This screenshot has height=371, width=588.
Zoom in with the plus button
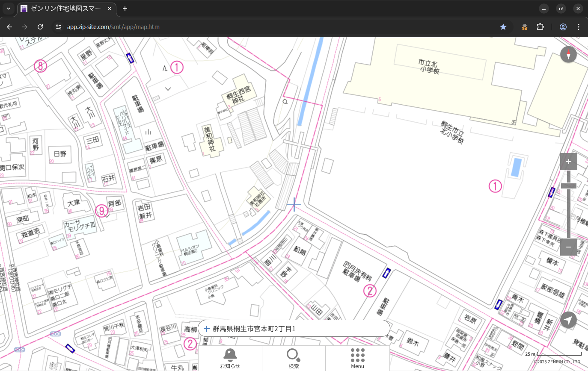(x=568, y=162)
